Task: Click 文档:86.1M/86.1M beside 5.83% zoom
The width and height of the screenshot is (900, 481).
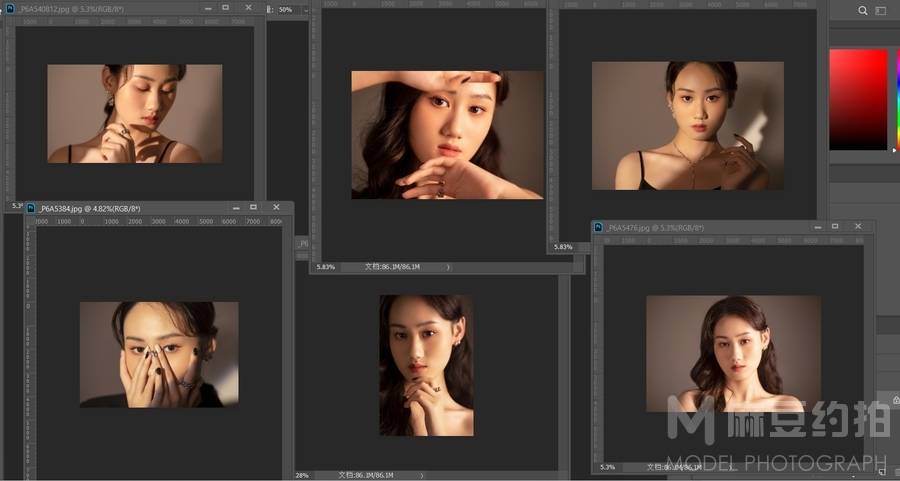Action: coord(392,267)
